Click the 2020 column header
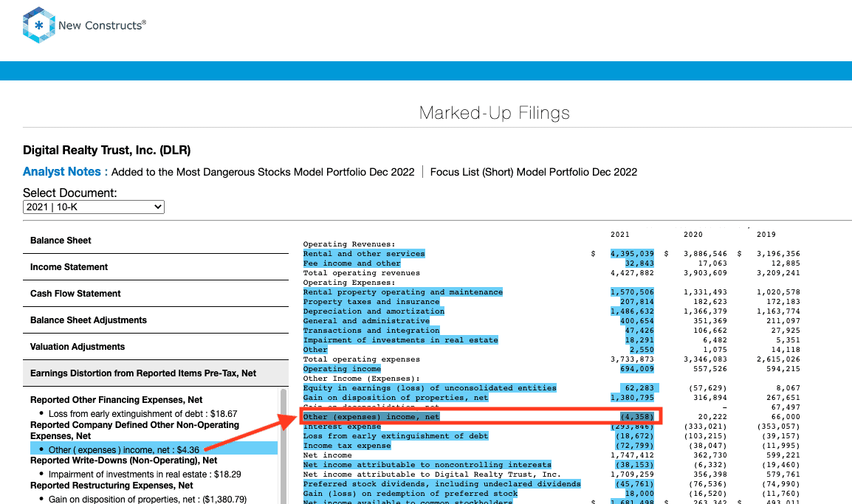Screen dimensions: 852x504 693,235
